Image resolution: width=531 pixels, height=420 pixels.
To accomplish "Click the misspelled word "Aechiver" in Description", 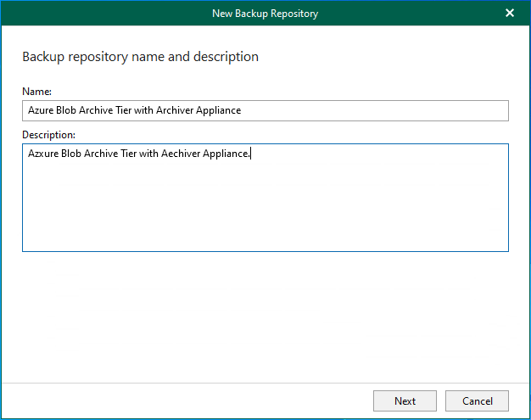I will click(x=180, y=154).
